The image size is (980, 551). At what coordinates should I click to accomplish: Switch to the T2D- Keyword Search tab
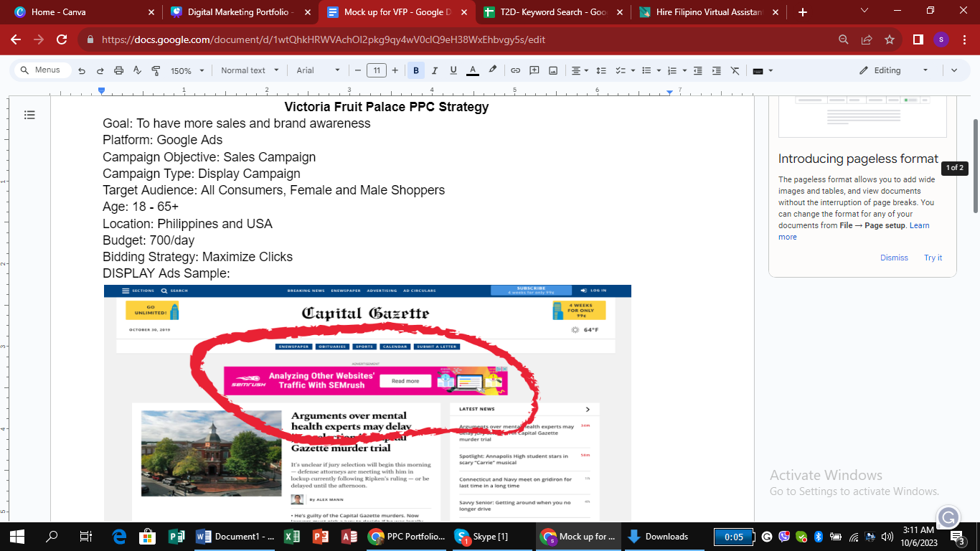(x=552, y=12)
